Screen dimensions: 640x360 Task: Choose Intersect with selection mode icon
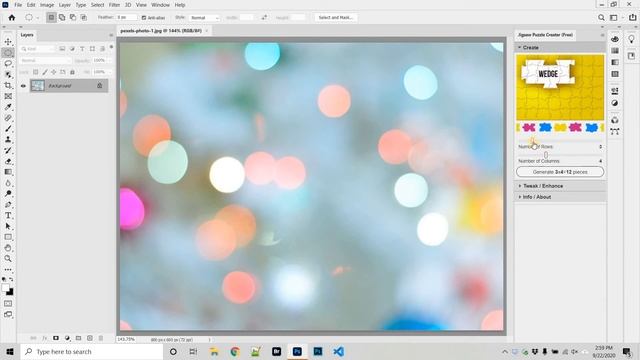coord(84,18)
